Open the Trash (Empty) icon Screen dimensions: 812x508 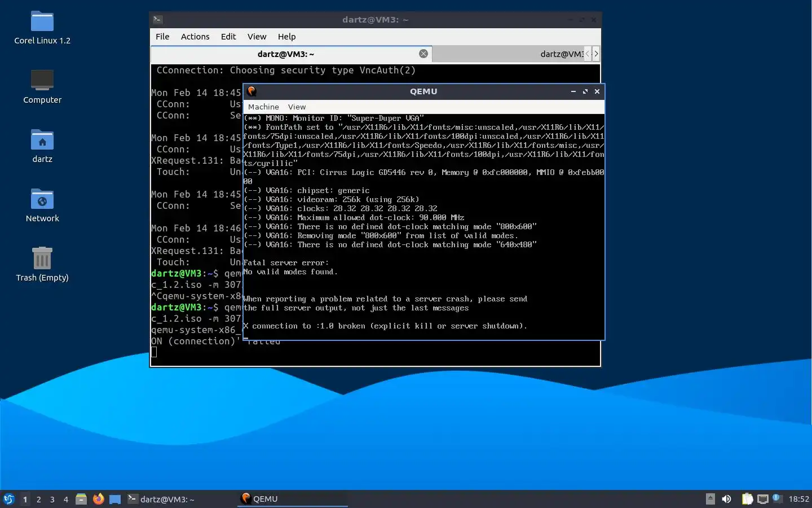42,264
